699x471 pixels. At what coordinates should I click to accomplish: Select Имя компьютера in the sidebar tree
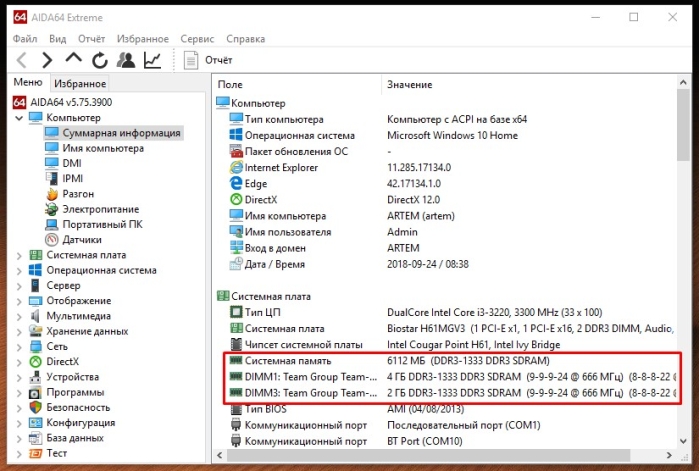click(x=103, y=148)
